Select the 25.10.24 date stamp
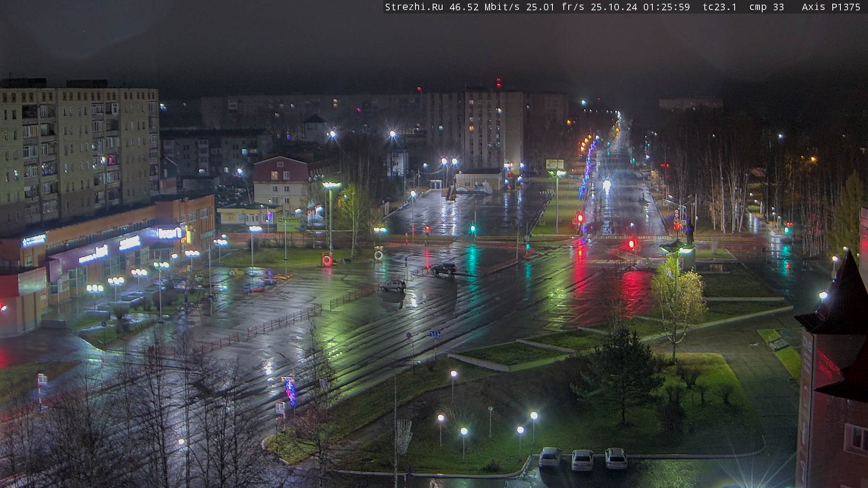 point(614,7)
